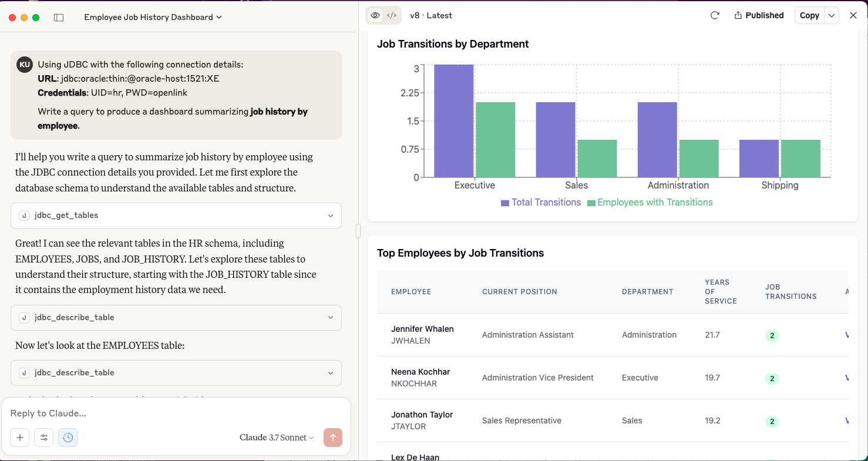Toggle the Employees with Transitions legend entry
The image size is (868, 461).
(x=650, y=202)
